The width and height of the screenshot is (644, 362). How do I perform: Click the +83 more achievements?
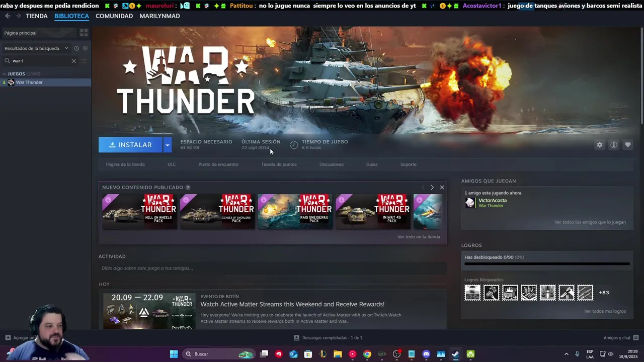(x=604, y=293)
